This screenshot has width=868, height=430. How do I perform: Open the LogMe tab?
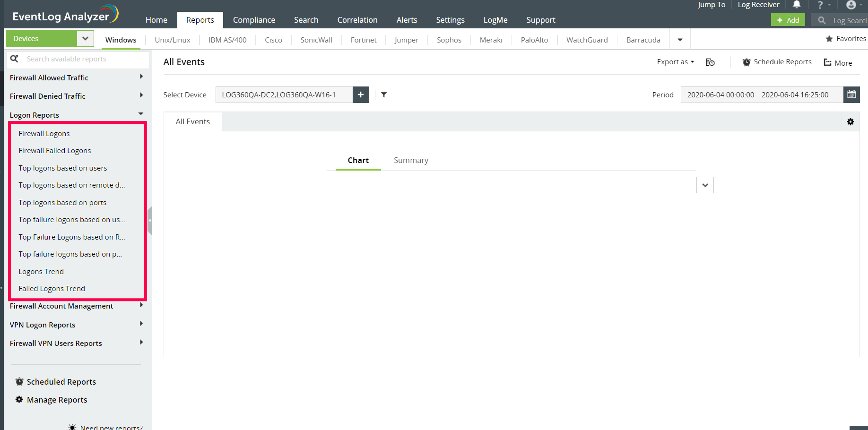(495, 20)
